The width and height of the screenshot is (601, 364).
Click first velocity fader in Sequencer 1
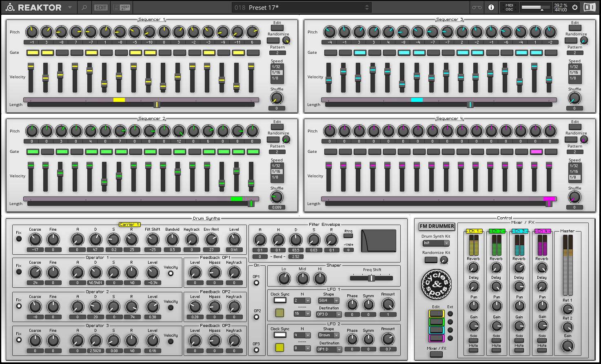[x=31, y=67]
